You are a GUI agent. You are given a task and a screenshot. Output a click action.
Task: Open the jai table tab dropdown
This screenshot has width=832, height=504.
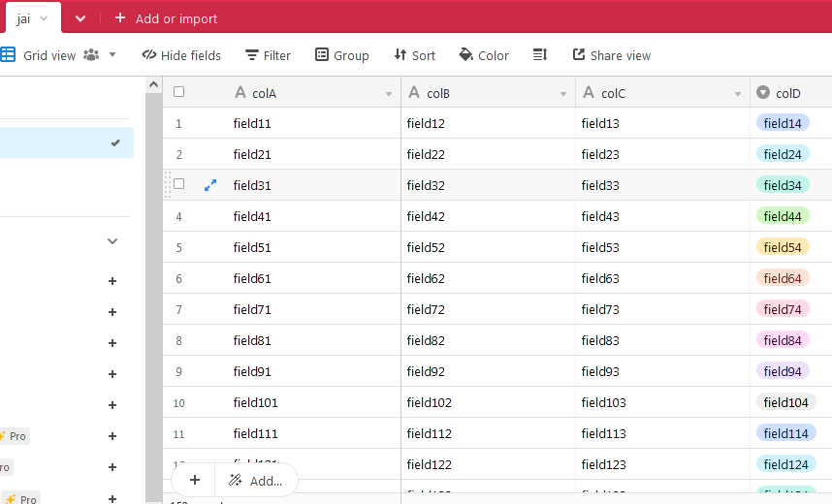tap(44, 18)
